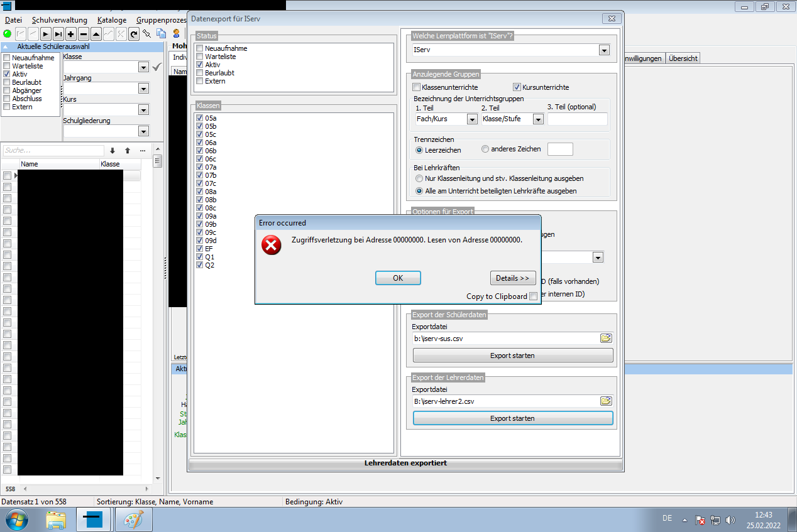This screenshot has height=532, width=797.
Task: Refresh data with the curved arrow button
Action: [x=133, y=34]
